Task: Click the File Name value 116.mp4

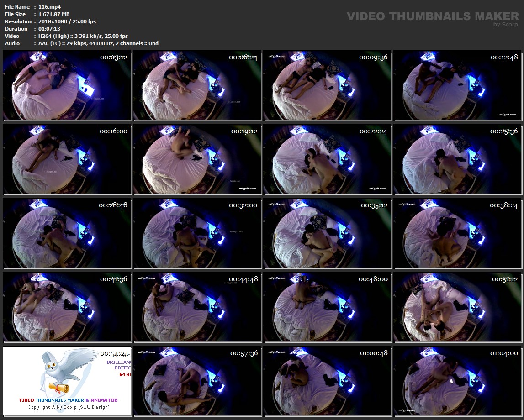Action: coord(50,7)
